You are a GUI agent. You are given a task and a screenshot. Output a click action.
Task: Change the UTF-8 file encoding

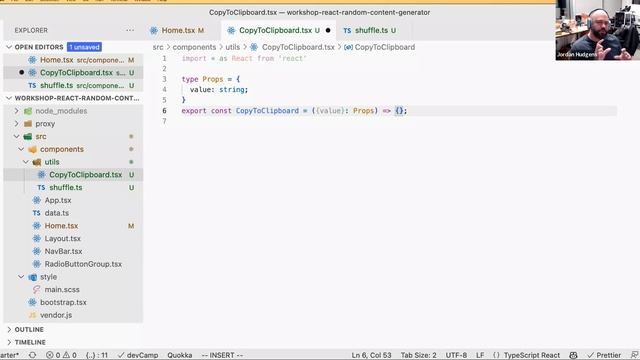456,355
